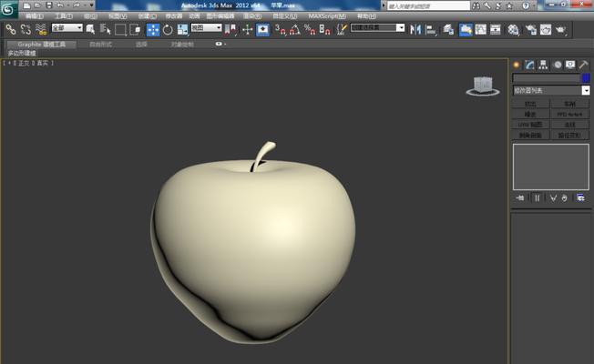Open the 工具(T) menu
Image resolution: width=594 pixels, height=364 pixels.
64,16
